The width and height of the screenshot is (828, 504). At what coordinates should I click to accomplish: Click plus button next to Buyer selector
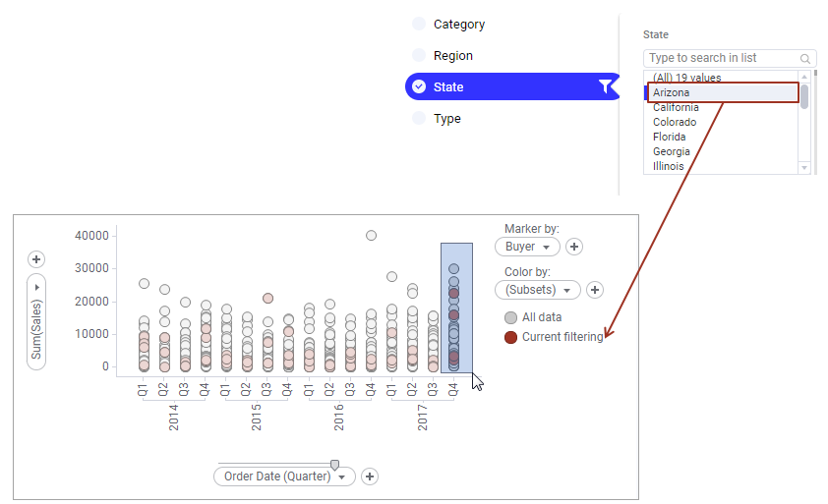(x=575, y=247)
